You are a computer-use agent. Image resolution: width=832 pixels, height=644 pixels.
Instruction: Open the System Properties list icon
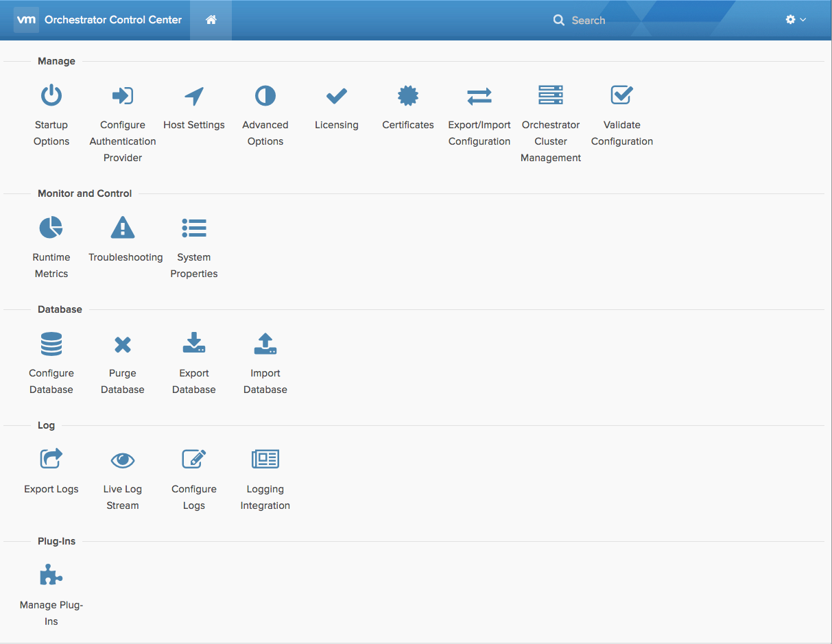(x=194, y=228)
